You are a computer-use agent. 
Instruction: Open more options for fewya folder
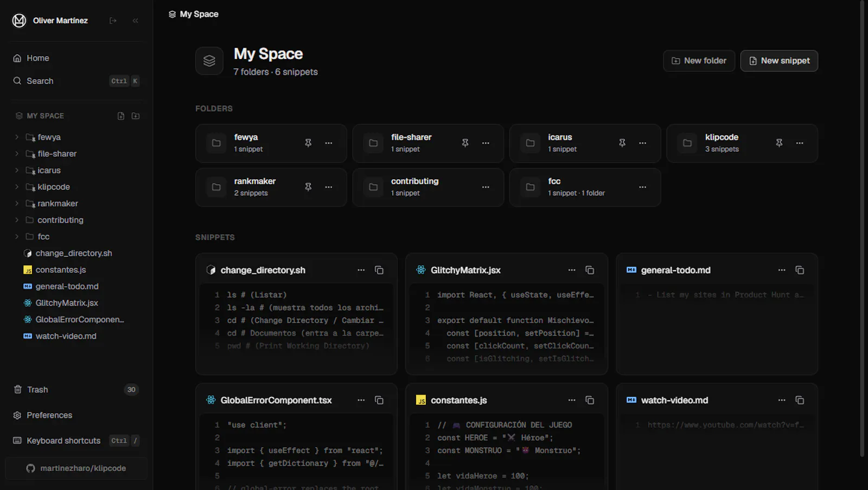tap(329, 143)
